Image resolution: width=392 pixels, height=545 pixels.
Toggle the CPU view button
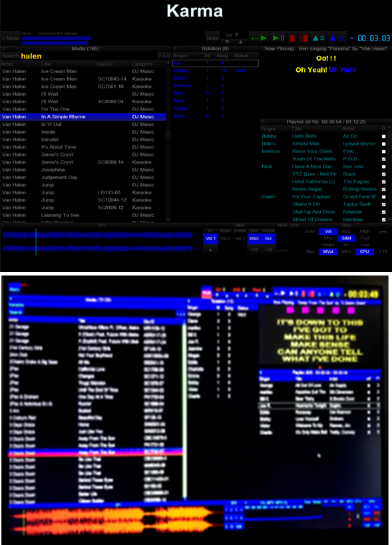click(x=364, y=252)
